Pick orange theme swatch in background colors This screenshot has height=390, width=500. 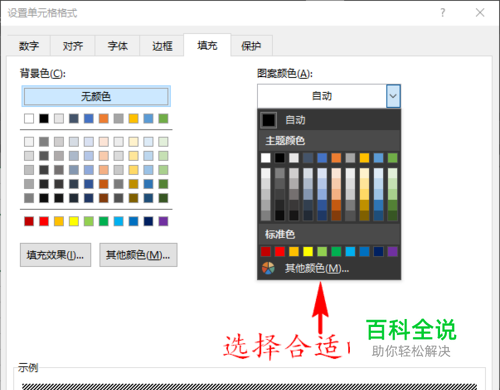(x=104, y=118)
